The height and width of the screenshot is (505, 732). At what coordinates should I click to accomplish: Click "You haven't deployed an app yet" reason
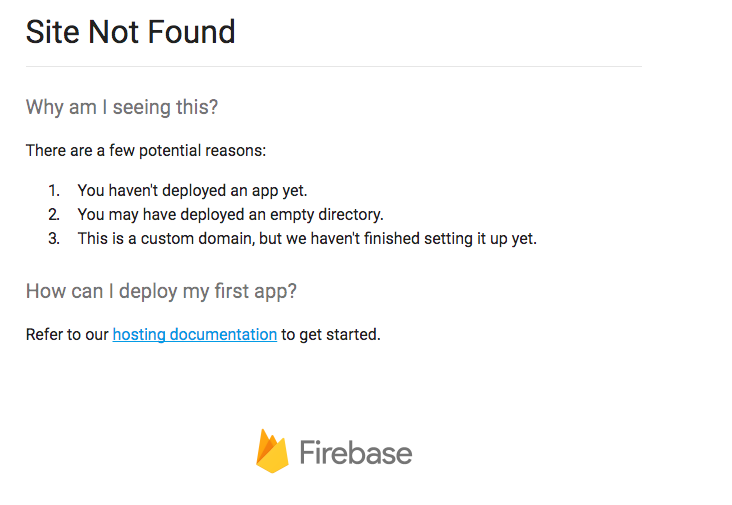coord(192,190)
